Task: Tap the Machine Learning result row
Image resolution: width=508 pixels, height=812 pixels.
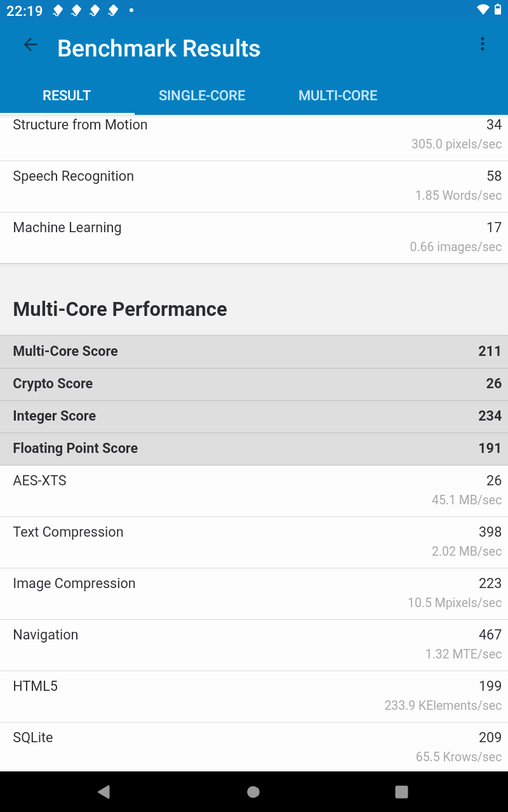Action: (254, 237)
